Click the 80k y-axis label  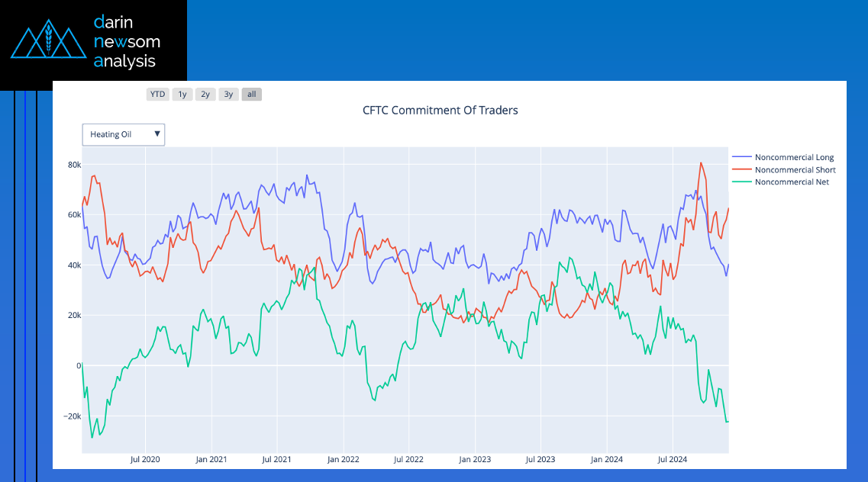(74, 165)
